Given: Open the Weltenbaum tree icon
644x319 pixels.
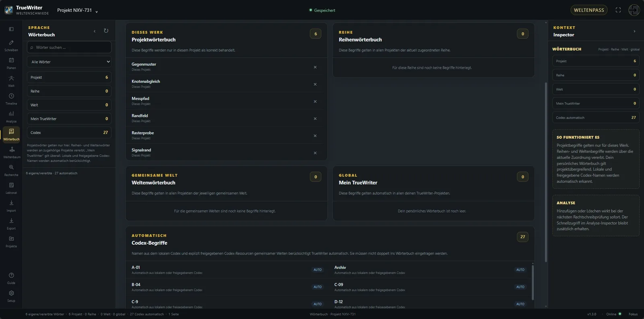Looking at the screenshot, I should 11,152.
